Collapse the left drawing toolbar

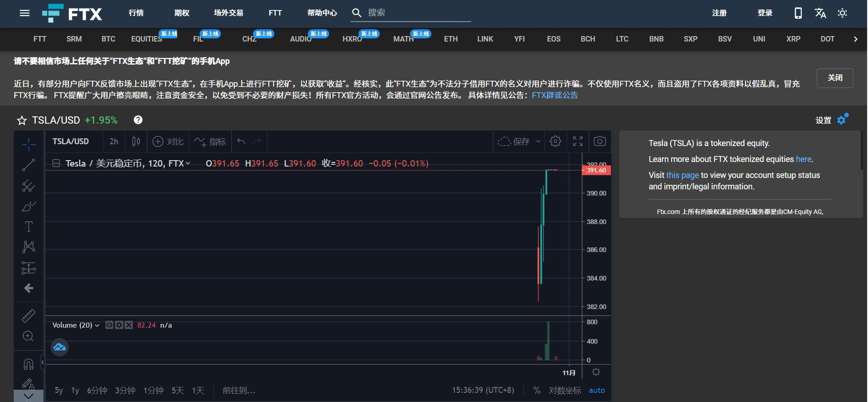point(42,362)
